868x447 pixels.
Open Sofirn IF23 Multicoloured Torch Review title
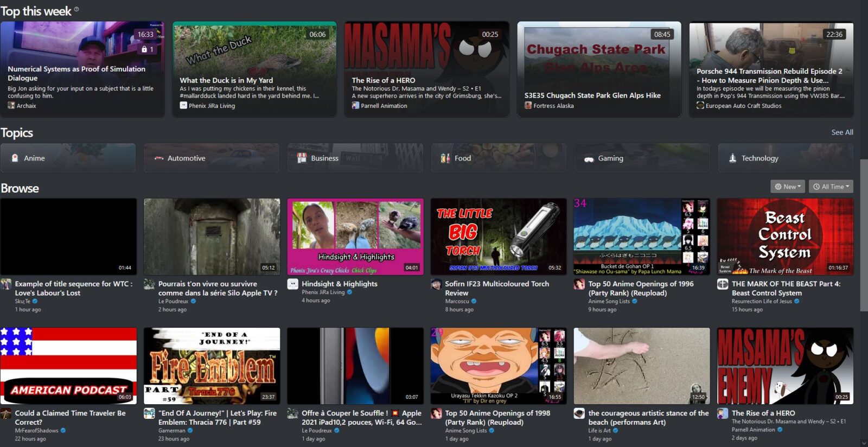496,284
